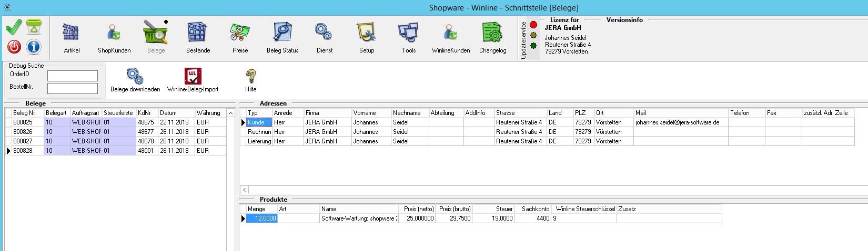Viewport: 868px width, 251px height.
Task: Open the Preise section
Action: pyautogui.click(x=240, y=37)
